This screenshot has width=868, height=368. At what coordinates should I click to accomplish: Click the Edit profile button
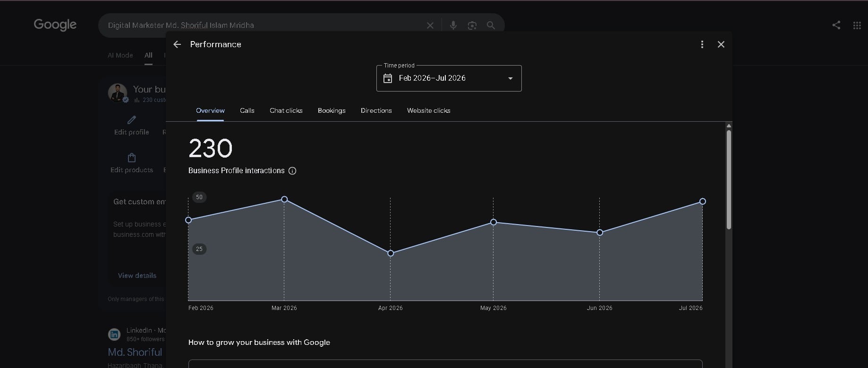[131, 126]
